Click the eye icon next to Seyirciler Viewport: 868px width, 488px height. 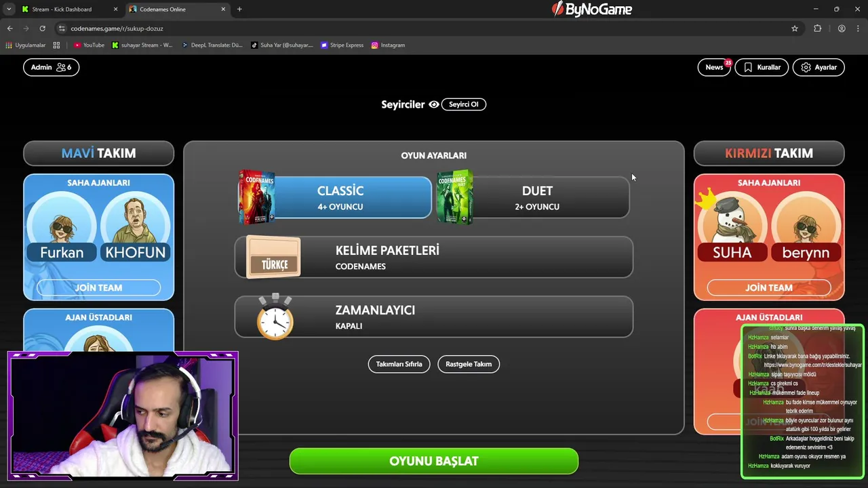click(434, 104)
